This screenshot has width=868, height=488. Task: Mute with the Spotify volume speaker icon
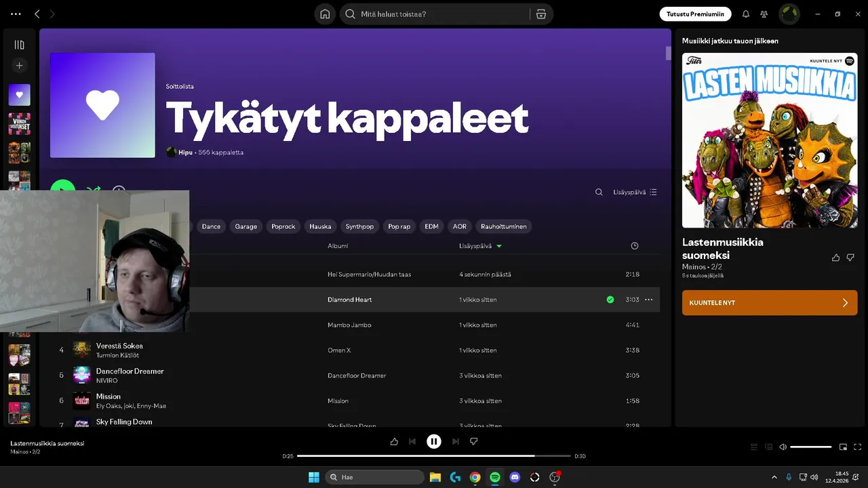pos(783,447)
